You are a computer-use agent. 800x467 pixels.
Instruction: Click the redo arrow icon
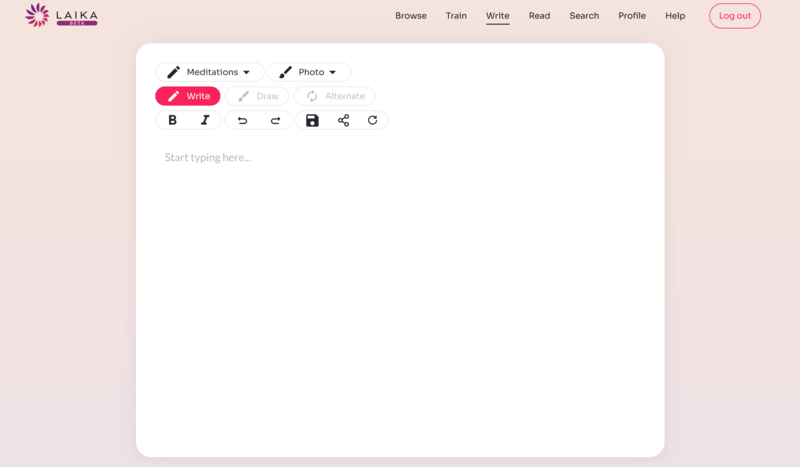coord(275,120)
